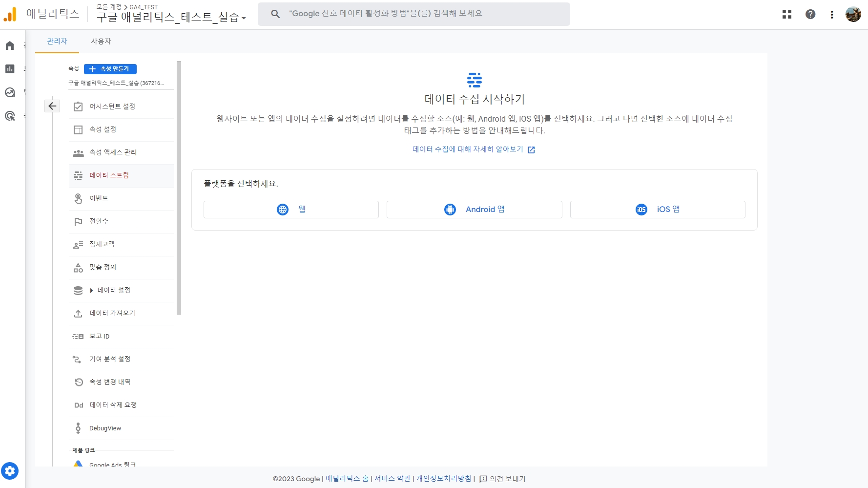This screenshot has width=868, height=488.
Task: Click the 데이터 삭제 요청 Dd icon
Action: click(x=79, y=405)
